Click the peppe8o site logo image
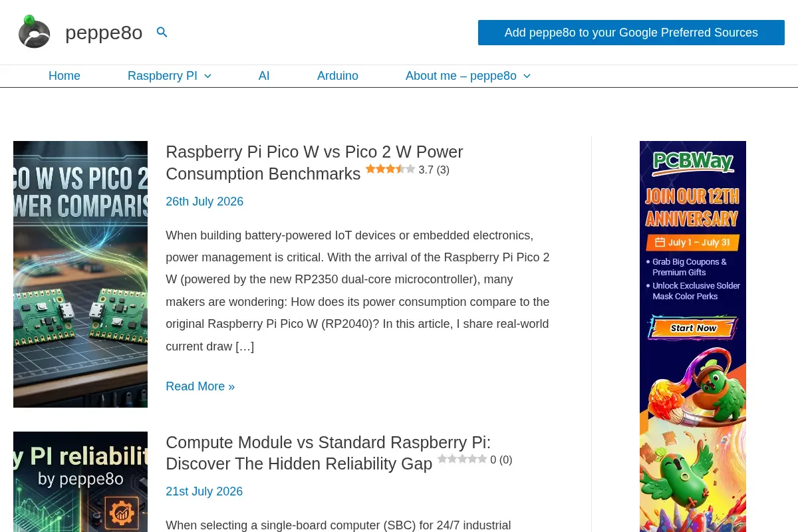The image size is (798, 532). [x=34, y=32]
